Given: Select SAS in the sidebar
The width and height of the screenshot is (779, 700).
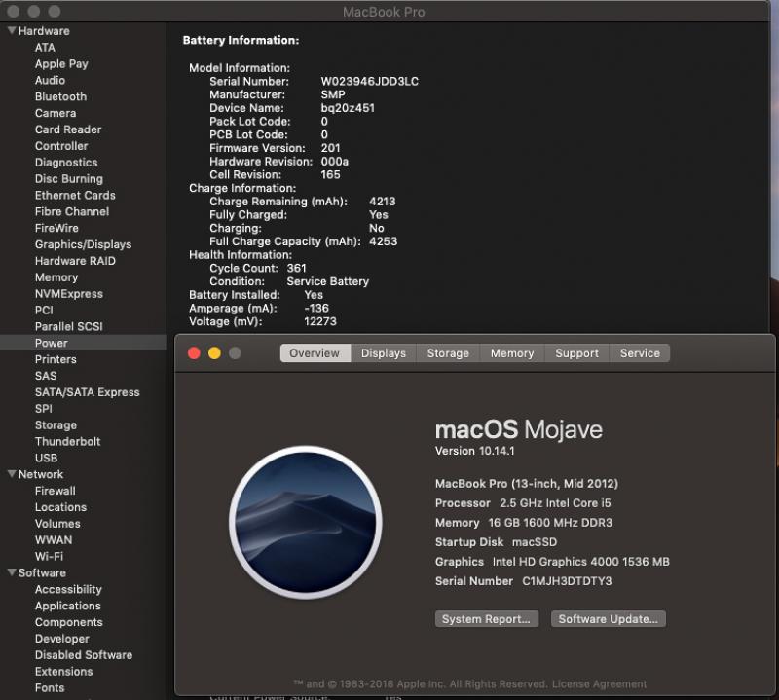Looking at the screenshot, I should click(46, 376).
